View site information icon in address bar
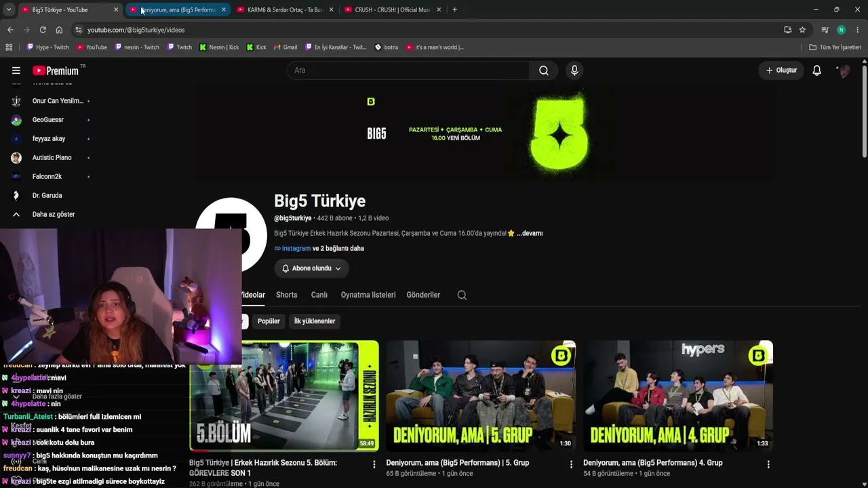 [x=79, y=30]
